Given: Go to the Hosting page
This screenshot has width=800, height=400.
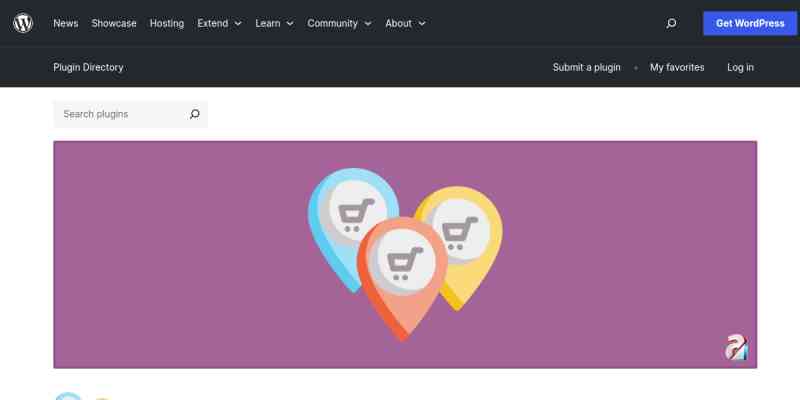Looking at the screenshot, I should coord(167,23).
